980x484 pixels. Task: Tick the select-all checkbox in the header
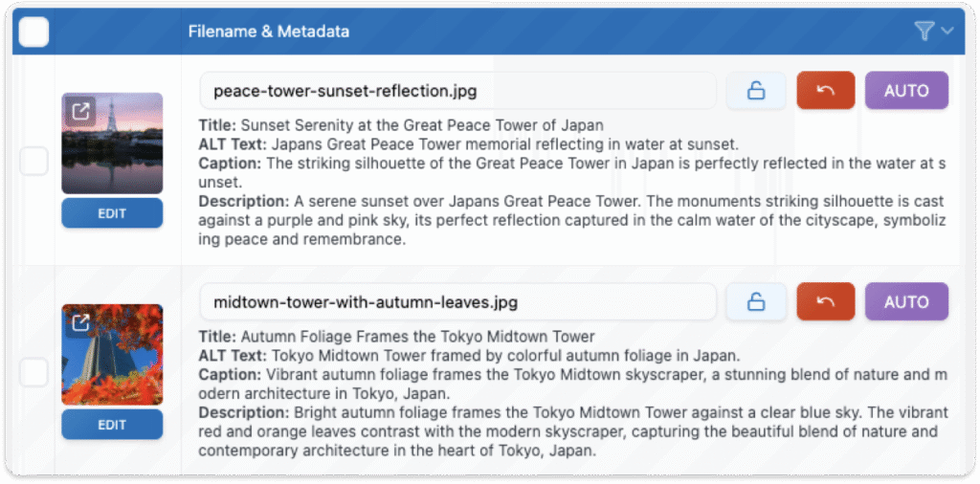pos(33,32)
